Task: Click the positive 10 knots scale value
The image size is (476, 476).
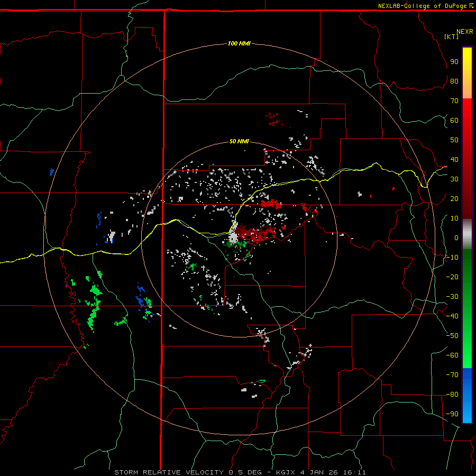Action: click(x=454, y=218)
